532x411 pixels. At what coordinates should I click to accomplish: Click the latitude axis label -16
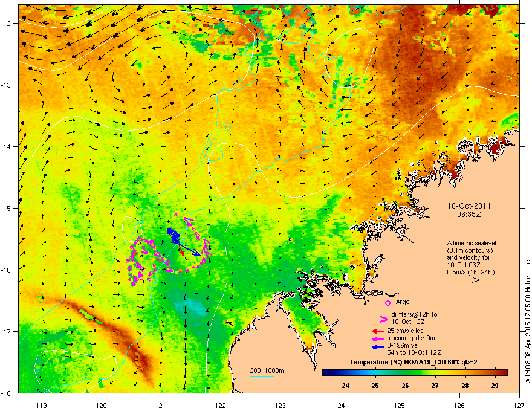pyautogui.click(x=7, y=270)
